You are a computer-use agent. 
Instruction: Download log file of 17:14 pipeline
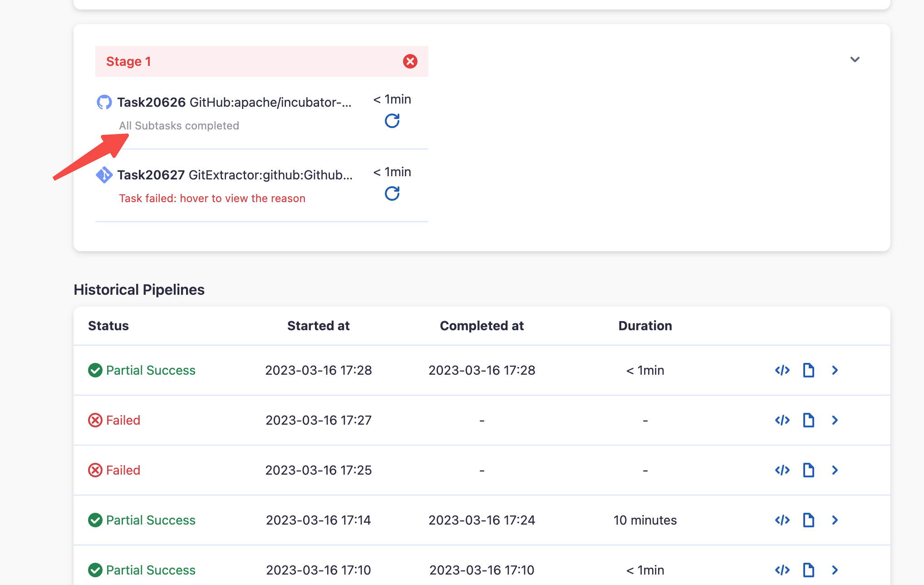[808, 520]
